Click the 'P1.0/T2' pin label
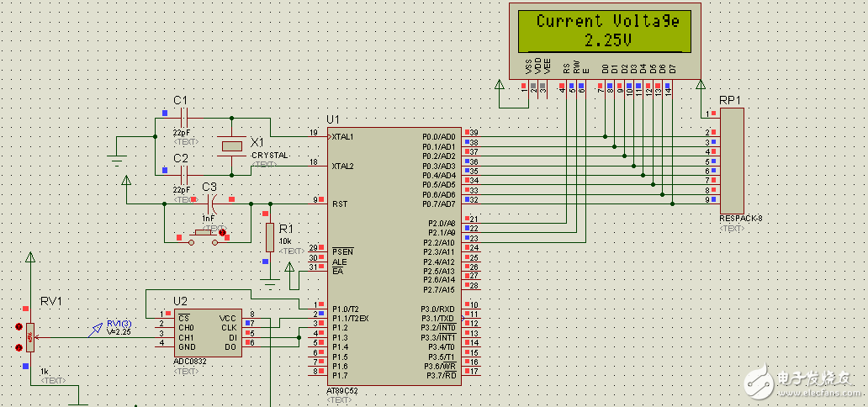The width and height of the screenshot is (868, 407). click(x=346, y=309)
